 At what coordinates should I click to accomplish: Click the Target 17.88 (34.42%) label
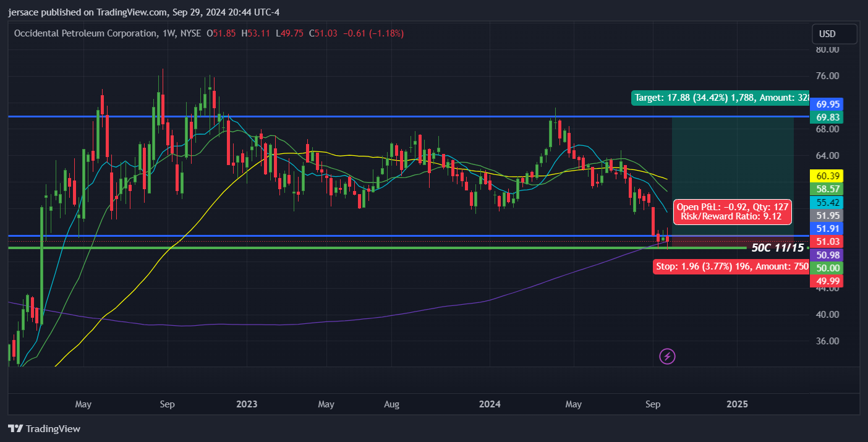tap(720, 98)
